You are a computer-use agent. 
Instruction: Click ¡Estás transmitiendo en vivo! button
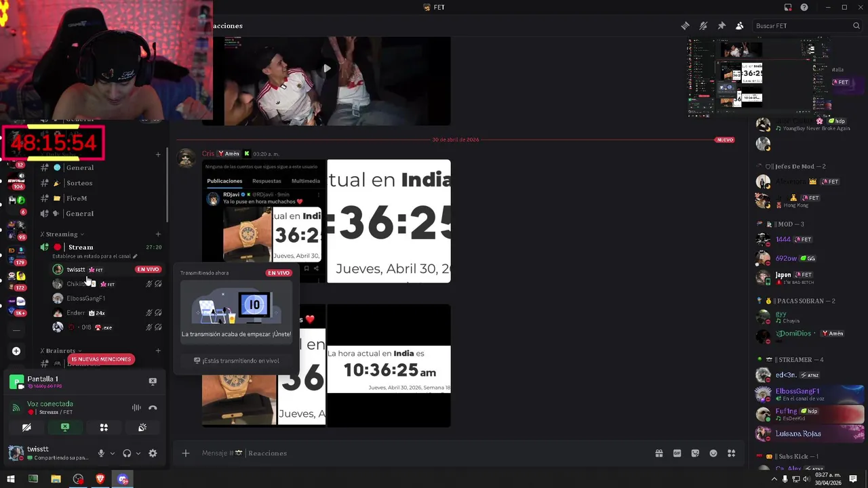[x=236, y=361]
